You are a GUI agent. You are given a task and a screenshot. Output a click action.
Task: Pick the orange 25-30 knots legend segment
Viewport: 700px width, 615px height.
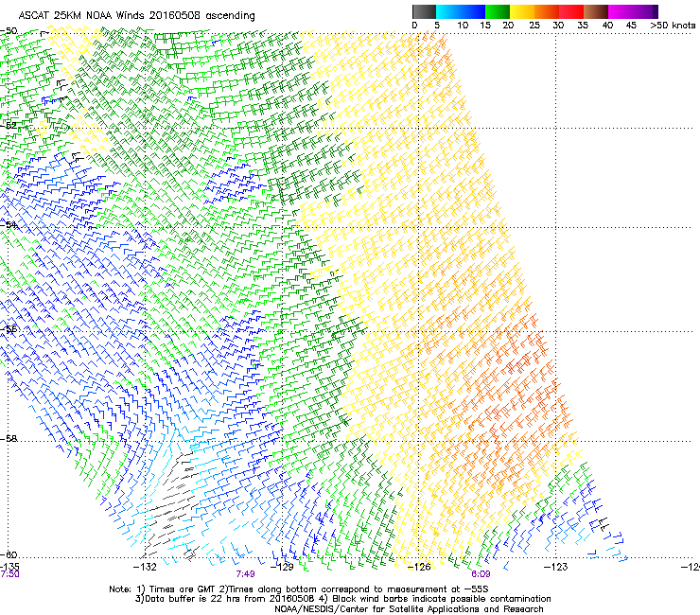[547, 11]
